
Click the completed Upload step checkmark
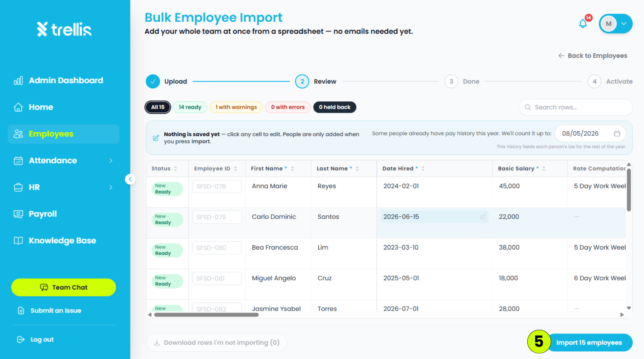tap(153, 81)
